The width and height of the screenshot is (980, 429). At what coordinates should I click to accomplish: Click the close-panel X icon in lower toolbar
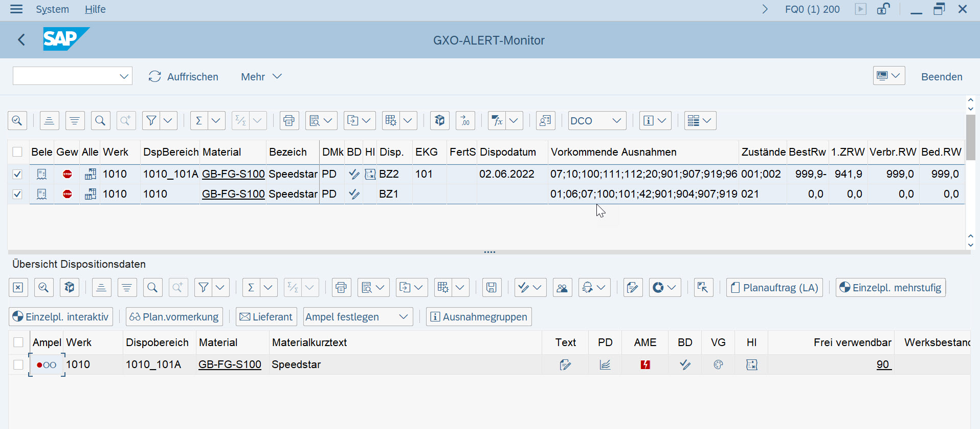(18, 288)
